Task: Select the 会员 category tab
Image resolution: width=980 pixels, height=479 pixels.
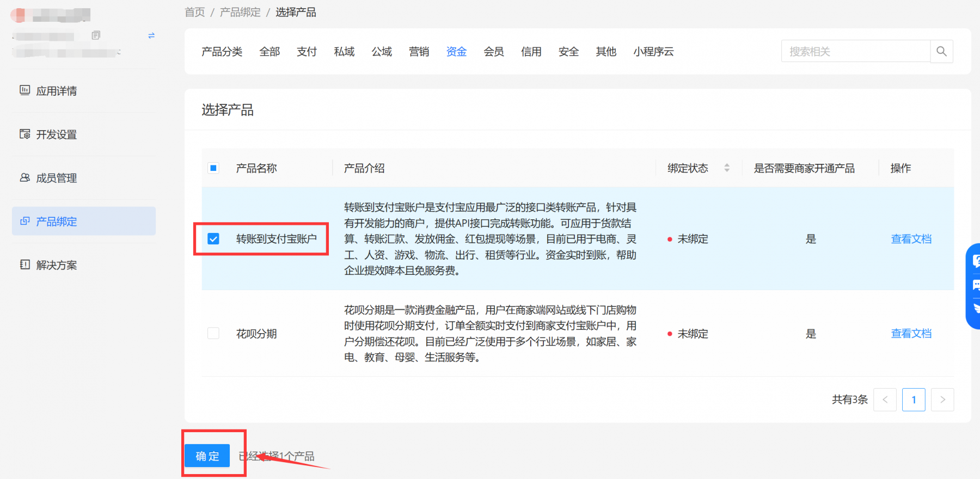Action: 494,52
